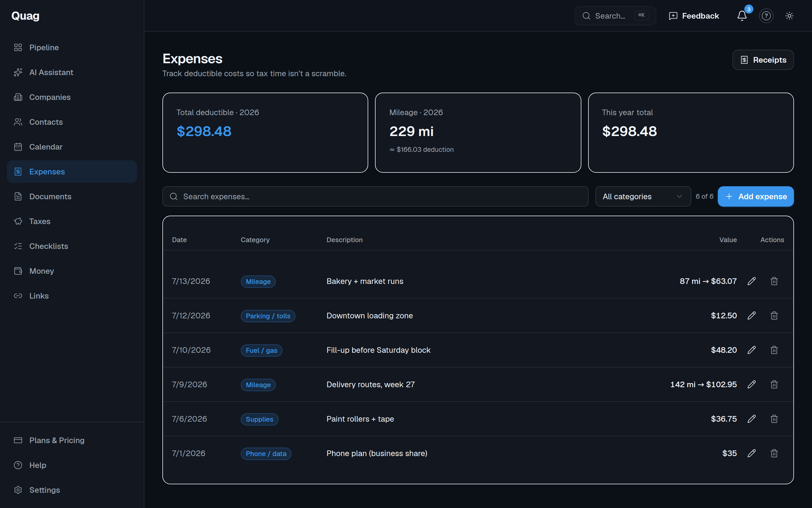Select Expenses in the sidebar
This screenshot has height=508, width=812.
click(x=72, y=172)
